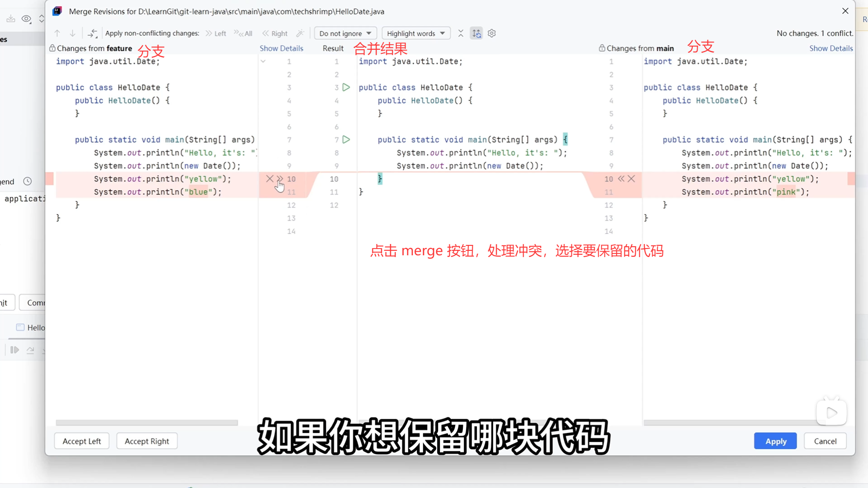Toggle lock icon beside Changes from main

tap(602, 48)
